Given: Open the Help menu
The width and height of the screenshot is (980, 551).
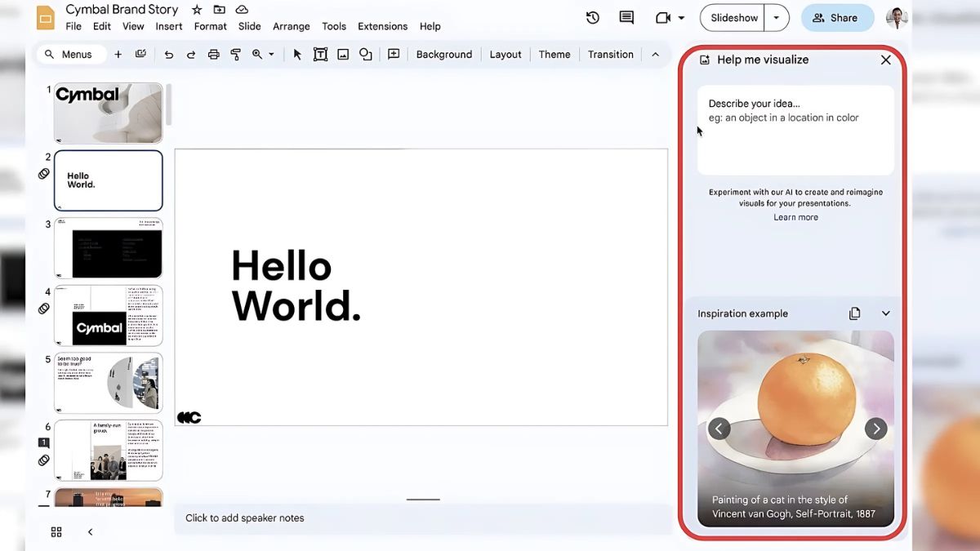Looking at the screenshot, I should [430, 26].
